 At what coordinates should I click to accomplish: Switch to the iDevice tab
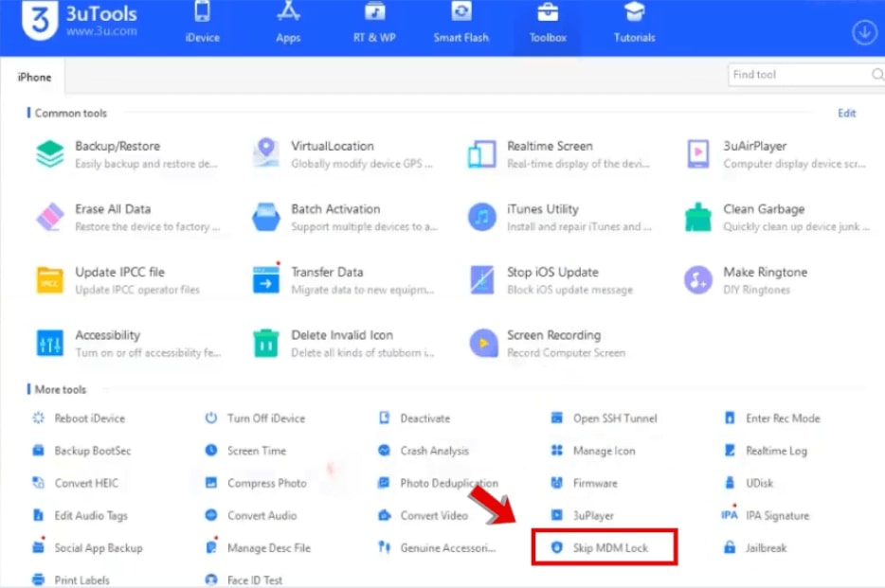click(202, 23)
